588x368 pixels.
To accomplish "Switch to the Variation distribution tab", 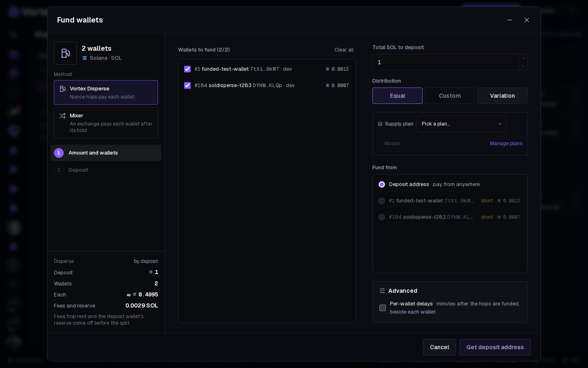I will click(x=502, y=96).
